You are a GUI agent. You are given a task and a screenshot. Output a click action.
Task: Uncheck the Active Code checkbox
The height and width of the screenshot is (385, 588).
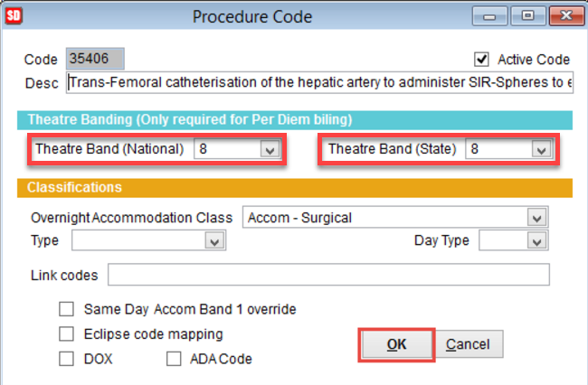click(481, 59)
